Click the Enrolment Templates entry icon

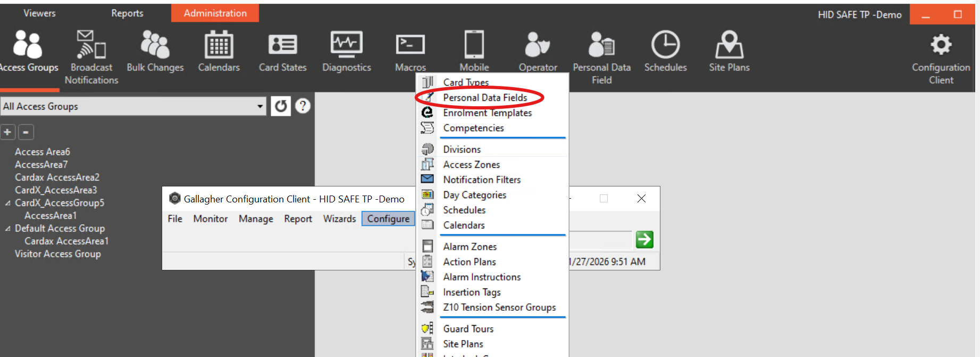428,113
